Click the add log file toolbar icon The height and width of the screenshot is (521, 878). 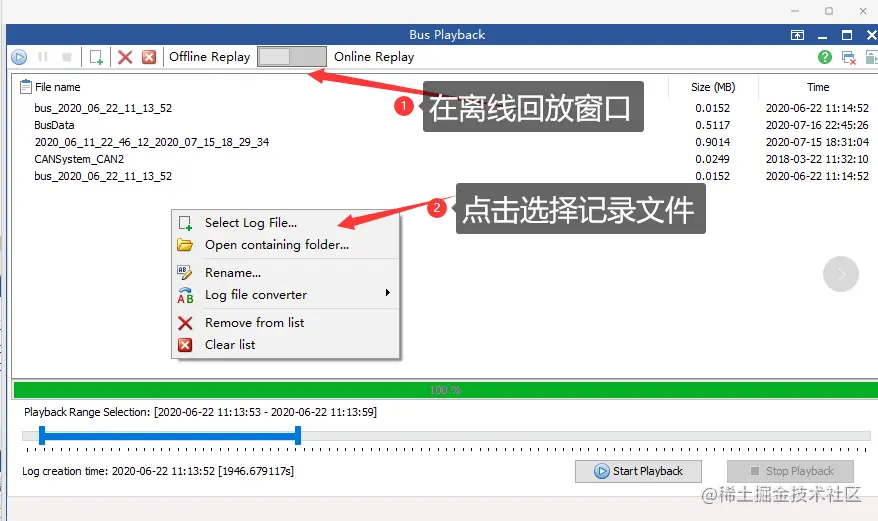click(96, 57)
